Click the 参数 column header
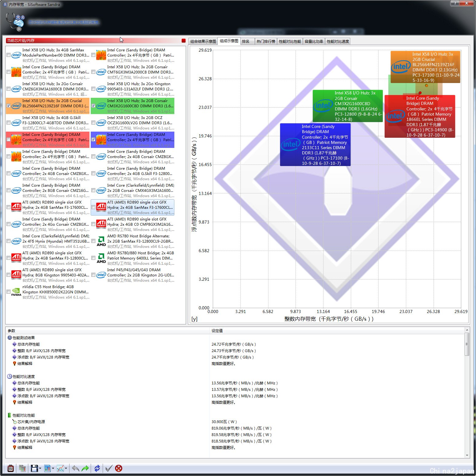This screenshot has height=476, width=476. click(x=108, y=331)
